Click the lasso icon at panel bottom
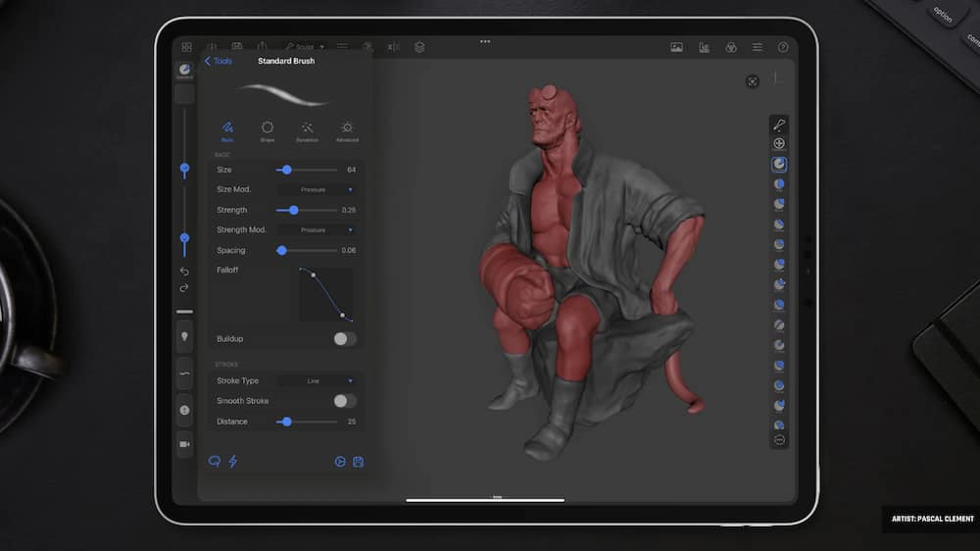The width and height of the screenshot is (980, 551). tap(215, 462)
